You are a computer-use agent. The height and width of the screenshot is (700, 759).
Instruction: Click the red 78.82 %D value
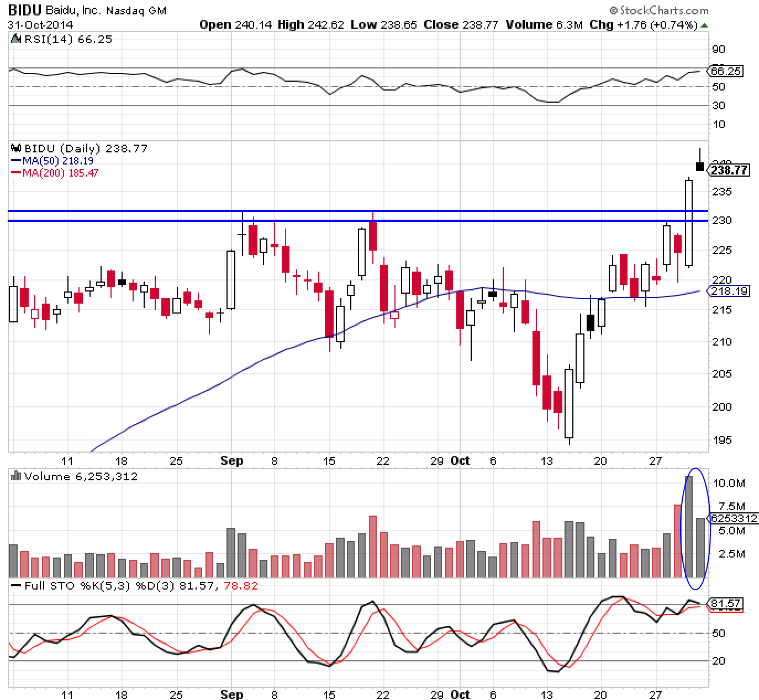click(242, 586)
